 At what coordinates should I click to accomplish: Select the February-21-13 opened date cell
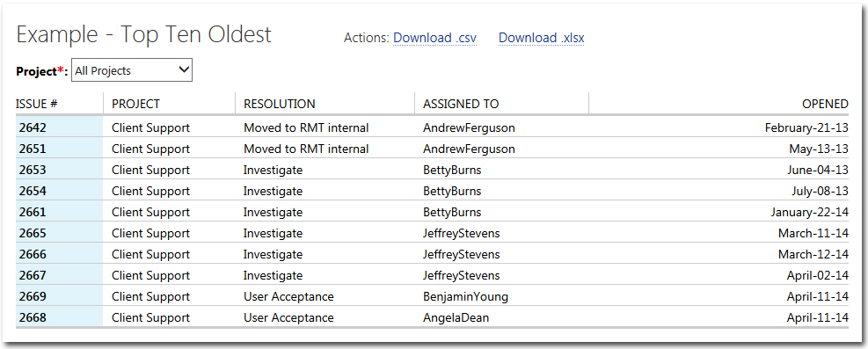click(806, 127)
